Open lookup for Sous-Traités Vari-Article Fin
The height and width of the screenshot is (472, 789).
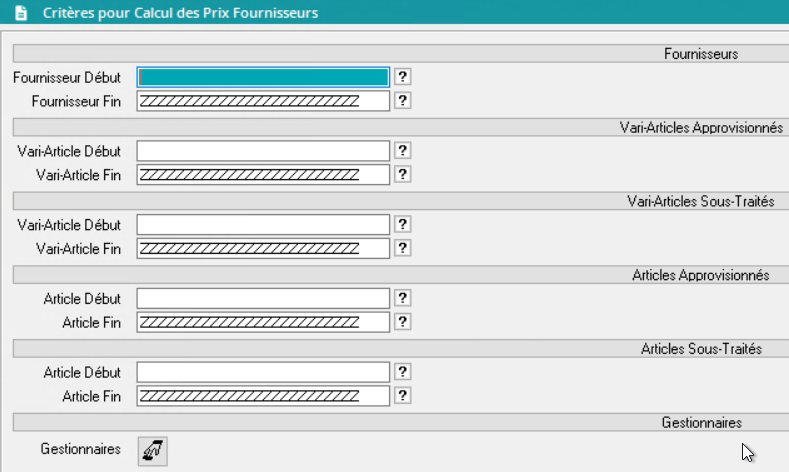(x=403, y=248)
